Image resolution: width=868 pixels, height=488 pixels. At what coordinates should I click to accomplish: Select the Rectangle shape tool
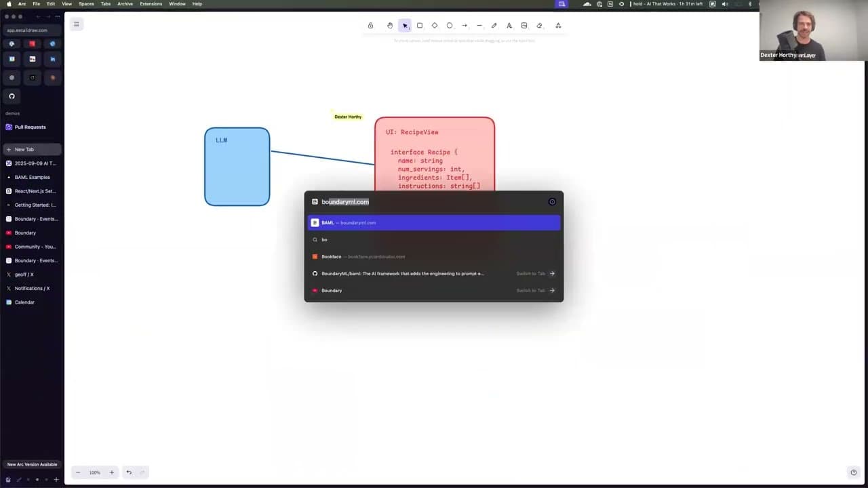[420, 26]
